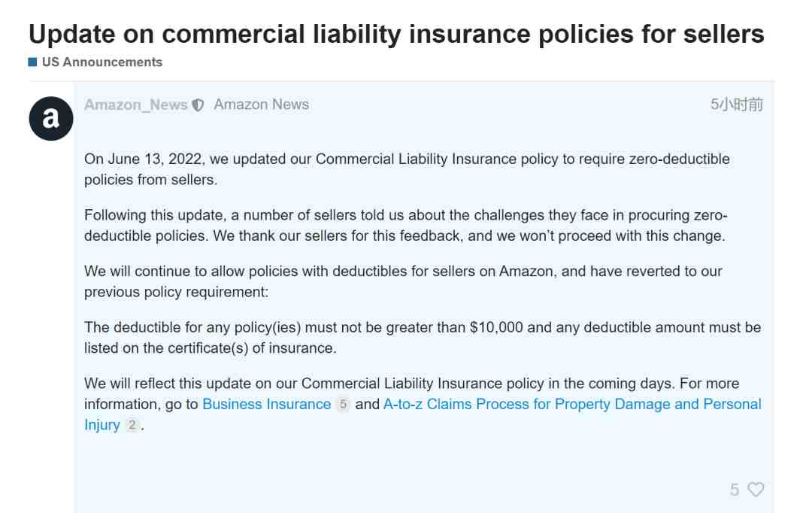Like the post with the heart icon

click(756, 489)
